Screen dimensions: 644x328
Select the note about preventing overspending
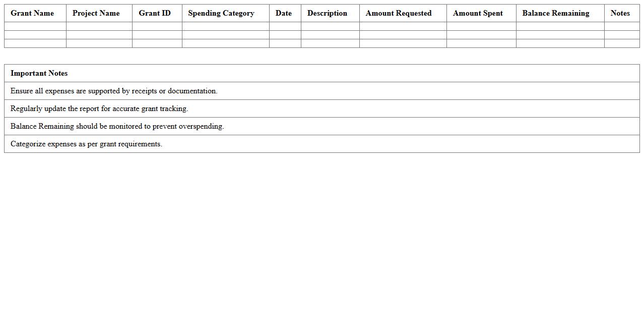coord(117,126)
